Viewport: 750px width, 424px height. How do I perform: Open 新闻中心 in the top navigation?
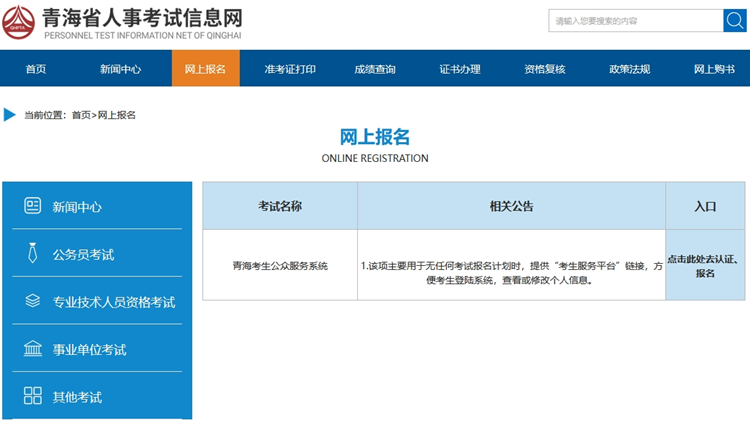120,69
